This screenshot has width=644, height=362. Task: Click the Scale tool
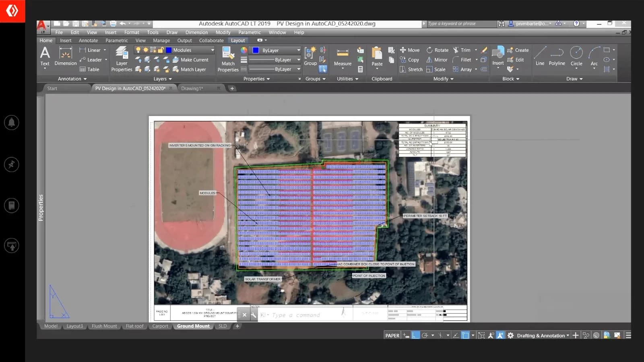tap(436, 70)
